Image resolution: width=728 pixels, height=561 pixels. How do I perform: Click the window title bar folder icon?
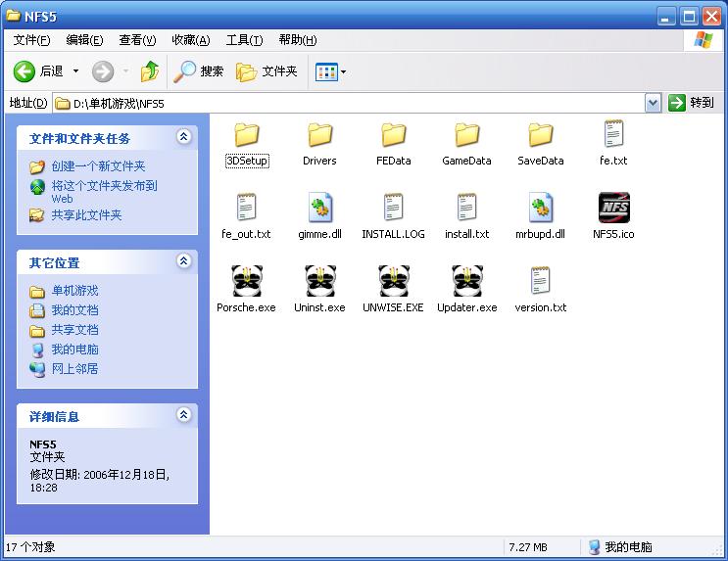(x=13, y=16)
